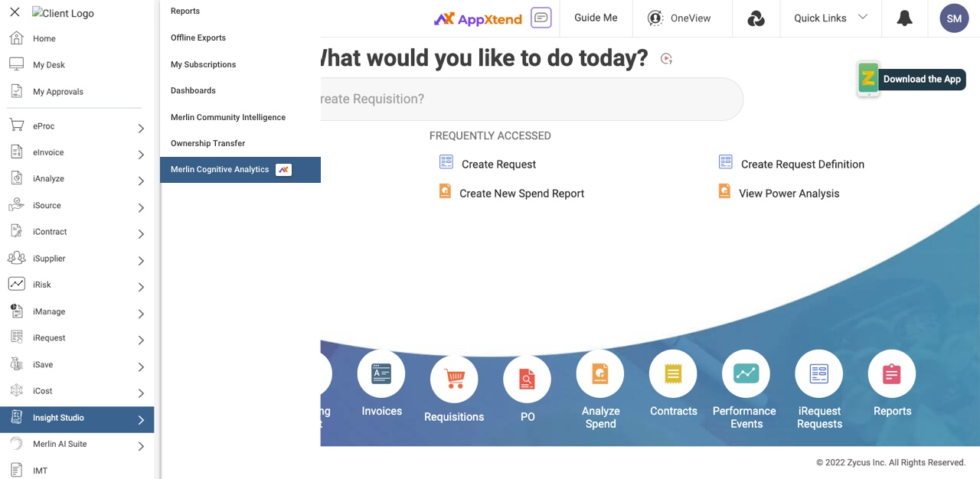This screenshot has width=980, height=479.
Task: Open the Performance Events icon
Action: point(746,374)
